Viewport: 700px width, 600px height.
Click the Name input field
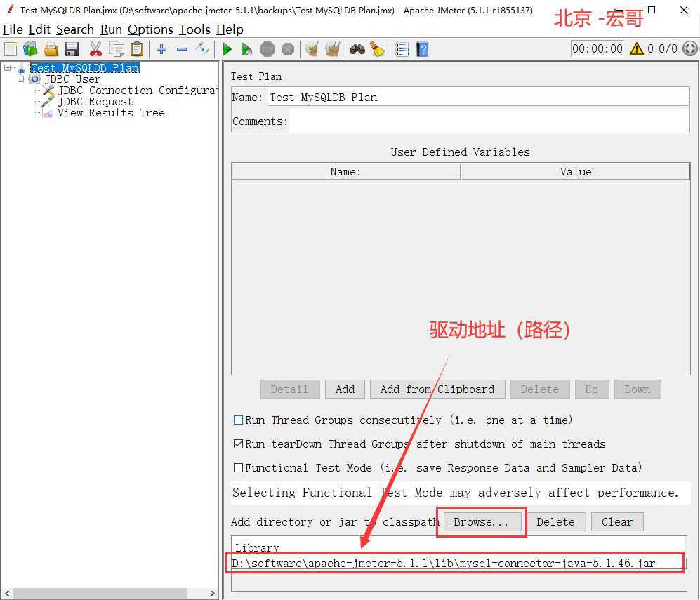pos(478,98)
